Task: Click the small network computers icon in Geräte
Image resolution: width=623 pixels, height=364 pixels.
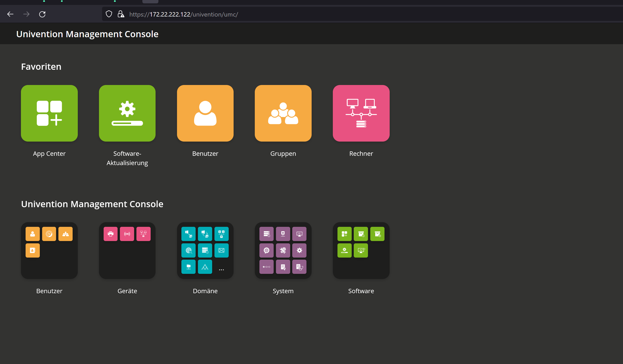Action: tap(143, 234)
